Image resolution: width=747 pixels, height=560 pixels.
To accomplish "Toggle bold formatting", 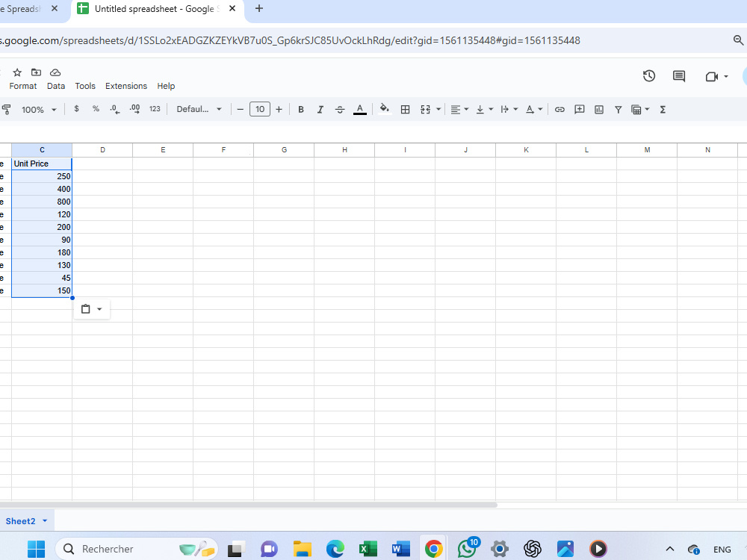I will 300,110.
